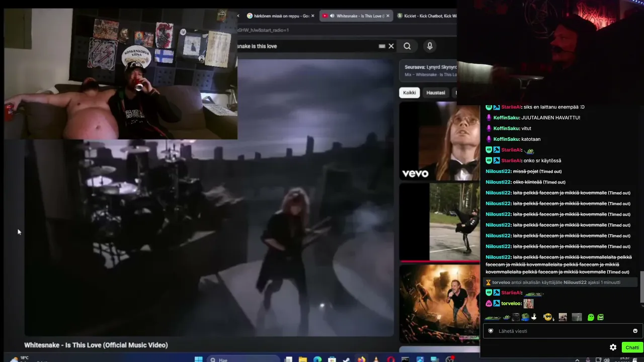
Task: Pick the green ghost blob quick emote
Action: (591, 317)
